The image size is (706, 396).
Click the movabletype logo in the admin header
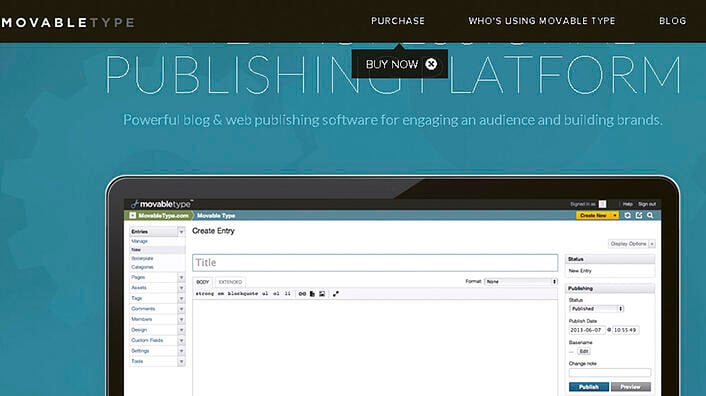click(x=162, y=204)
